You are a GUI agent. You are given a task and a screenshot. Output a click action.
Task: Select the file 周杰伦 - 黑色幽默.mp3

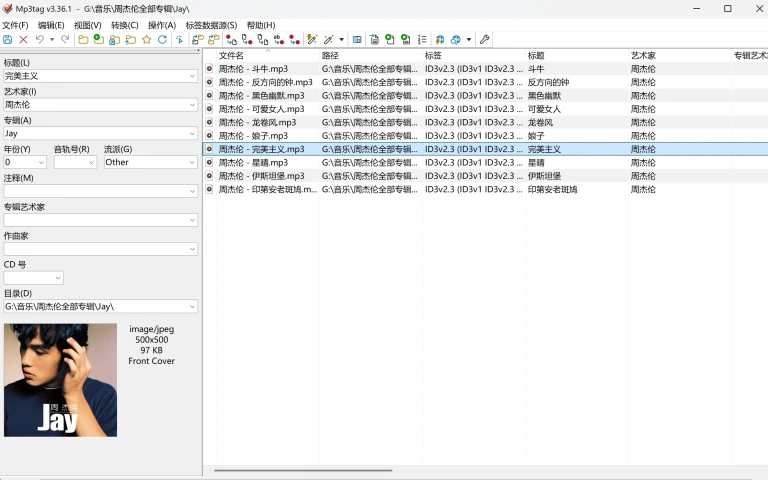(x=261, y=96)
